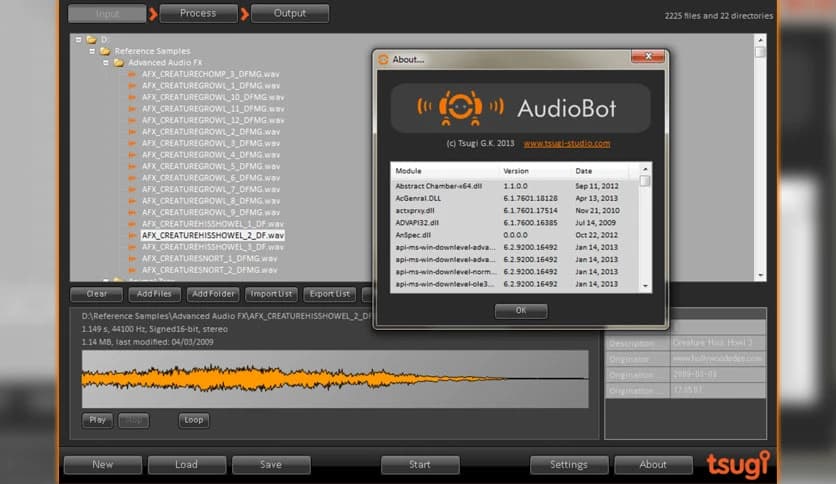
Task: Click module list scroll up arrow
Action: [645, 169]
